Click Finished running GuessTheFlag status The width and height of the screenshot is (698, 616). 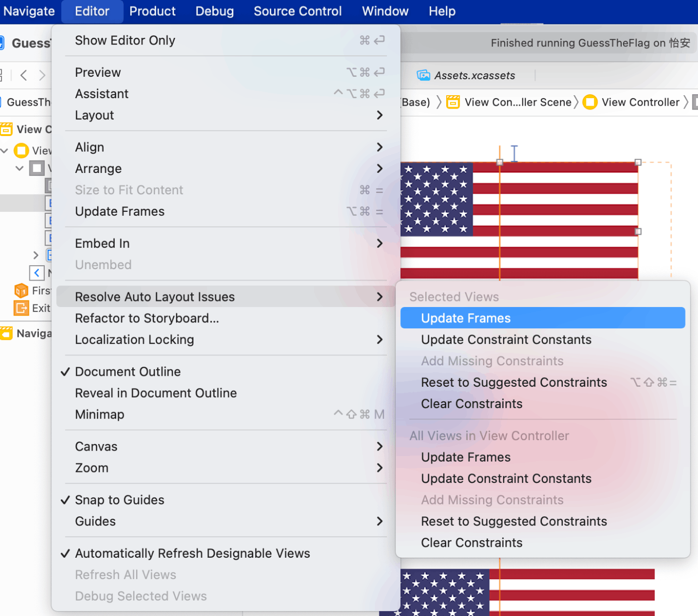pyautogui.click(x=590, y=43)
